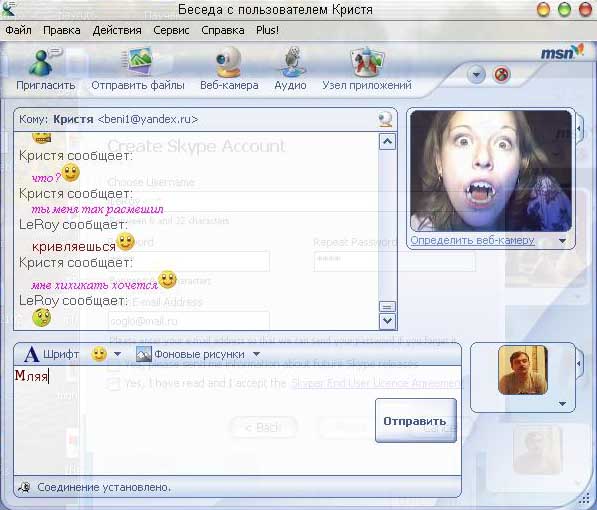This screenshot has height=510, width=597.
Task: Open the emoticon picker smiley
Action: tap(99, 354)
